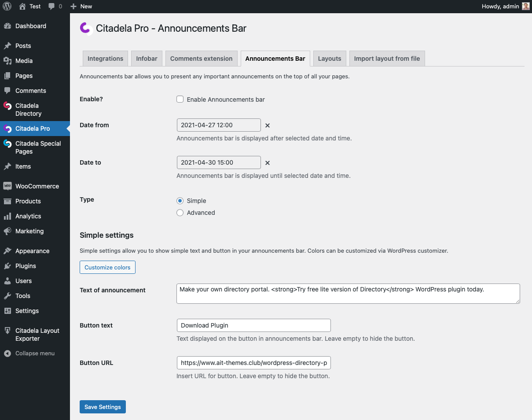Enable the Announcements bar checkbox

coord(180,99)
